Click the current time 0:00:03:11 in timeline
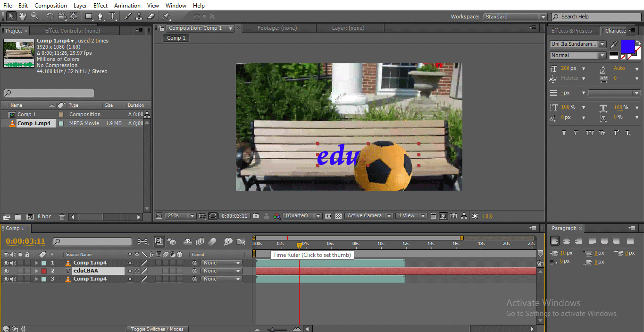This screenshot has height=332, width=644. point(25,241)
